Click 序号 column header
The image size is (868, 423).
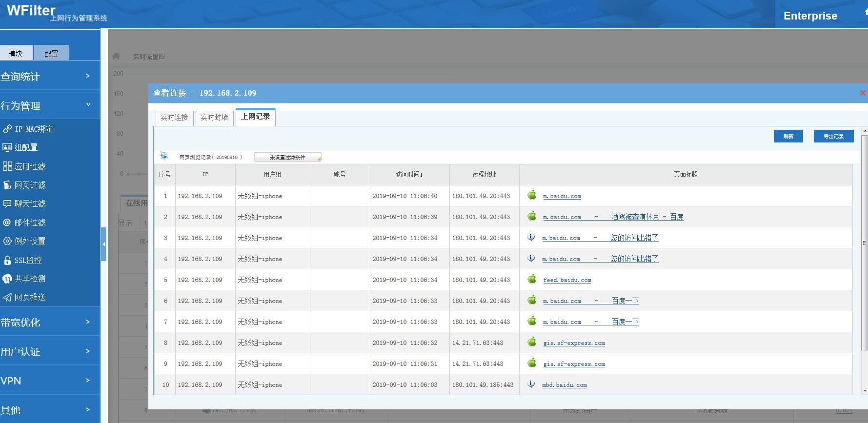point(165,174)
